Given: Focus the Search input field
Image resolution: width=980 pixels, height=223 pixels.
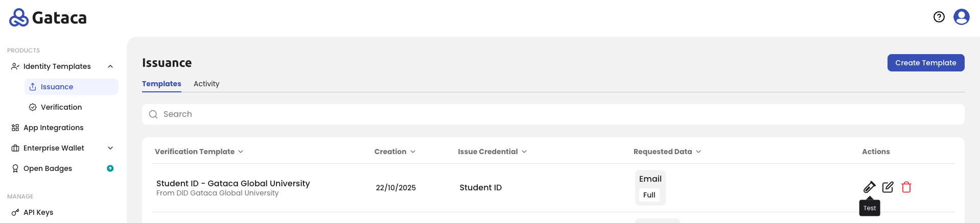Looking at the screenshot, I should tap(553, 114).
